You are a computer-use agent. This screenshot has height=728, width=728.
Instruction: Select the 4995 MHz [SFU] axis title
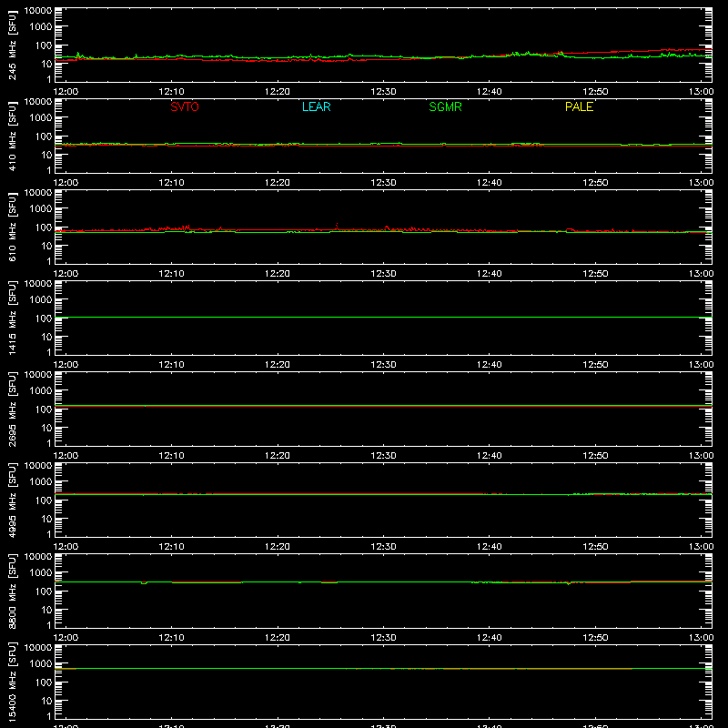click(12, 500)
